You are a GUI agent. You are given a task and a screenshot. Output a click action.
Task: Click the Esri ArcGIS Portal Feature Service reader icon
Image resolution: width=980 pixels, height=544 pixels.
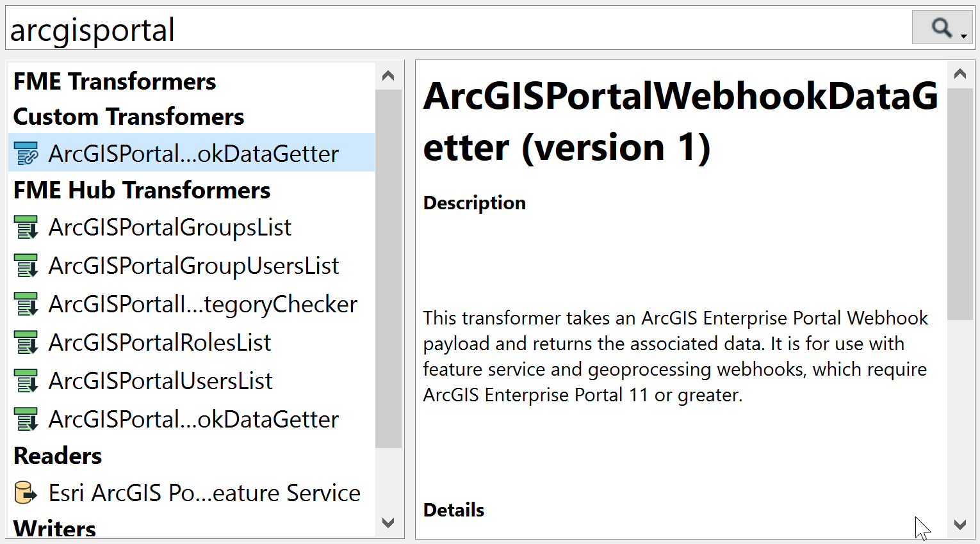pos(26,493)
